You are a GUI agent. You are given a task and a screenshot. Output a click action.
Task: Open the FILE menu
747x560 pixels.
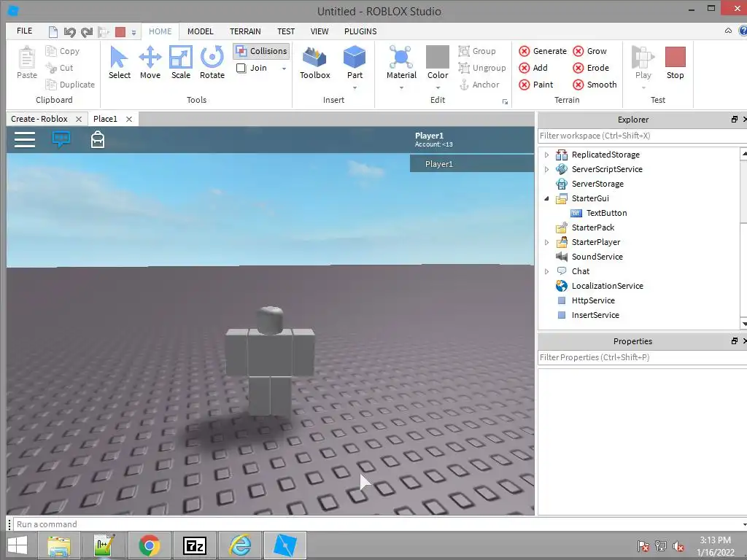coord(24,31)
